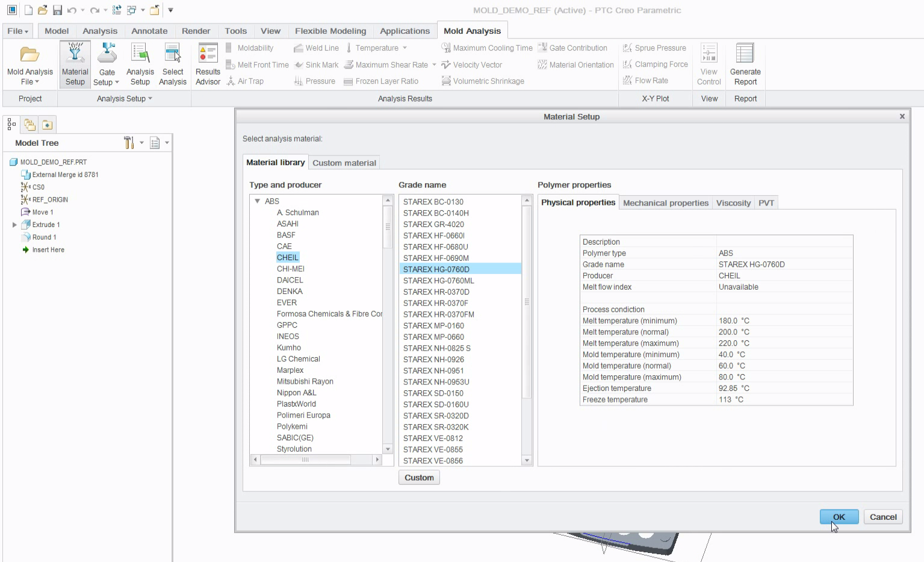The width and height of the screenshot is (924, 562).
Task: Show Maximum Cooling Time result
Action: pos(487,48)
